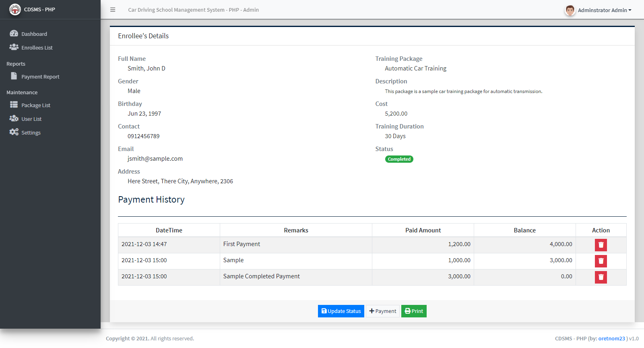This screenshot has height=348, width=644.
Task: Click the name 'Smith, John D'
Action: pyautogui.click(x=147, y=68)
